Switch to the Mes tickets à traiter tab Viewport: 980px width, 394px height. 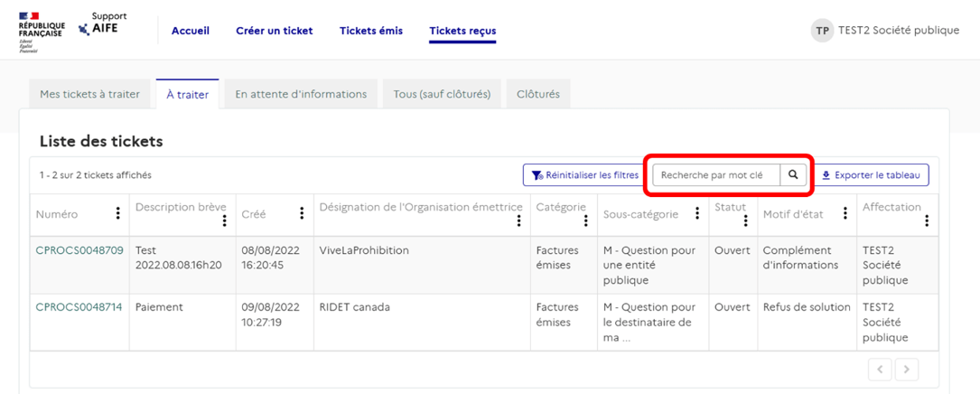(89, 94)
